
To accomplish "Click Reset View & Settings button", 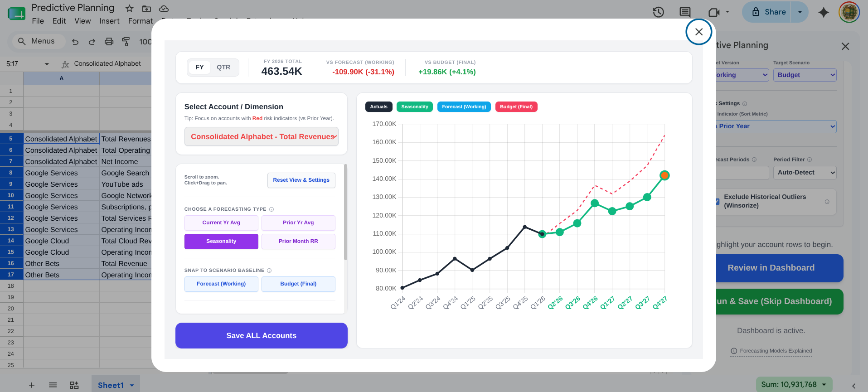I will tap(301, 180).
